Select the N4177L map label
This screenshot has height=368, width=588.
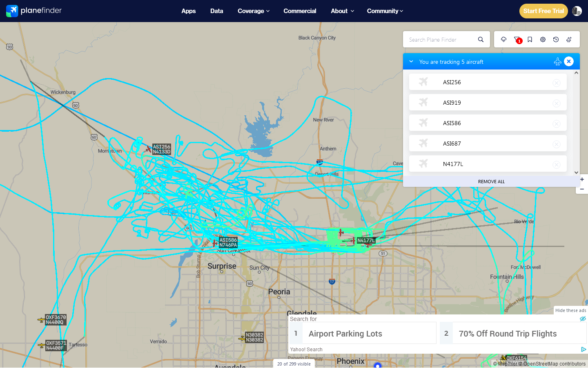pyautogui.click(x=366, y=240)
